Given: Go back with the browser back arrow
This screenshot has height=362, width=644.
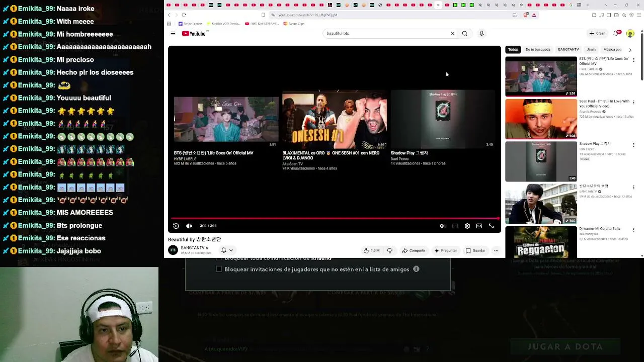Looking at the screenshot, I should 170,15.
